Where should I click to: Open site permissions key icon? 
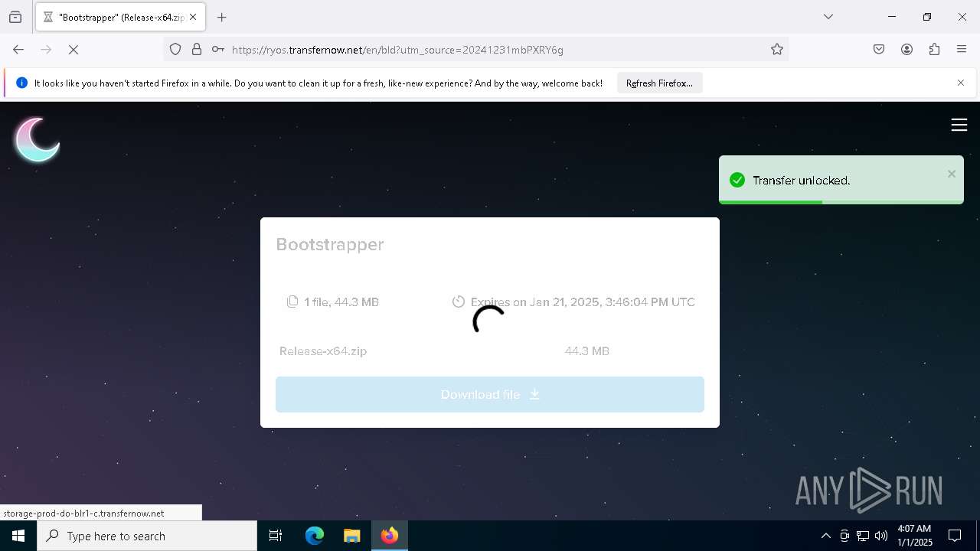(218, 50)
